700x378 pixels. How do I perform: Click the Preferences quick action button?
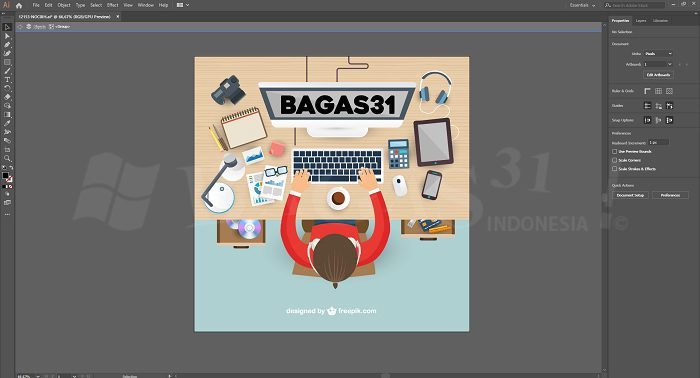coord(670,195)
